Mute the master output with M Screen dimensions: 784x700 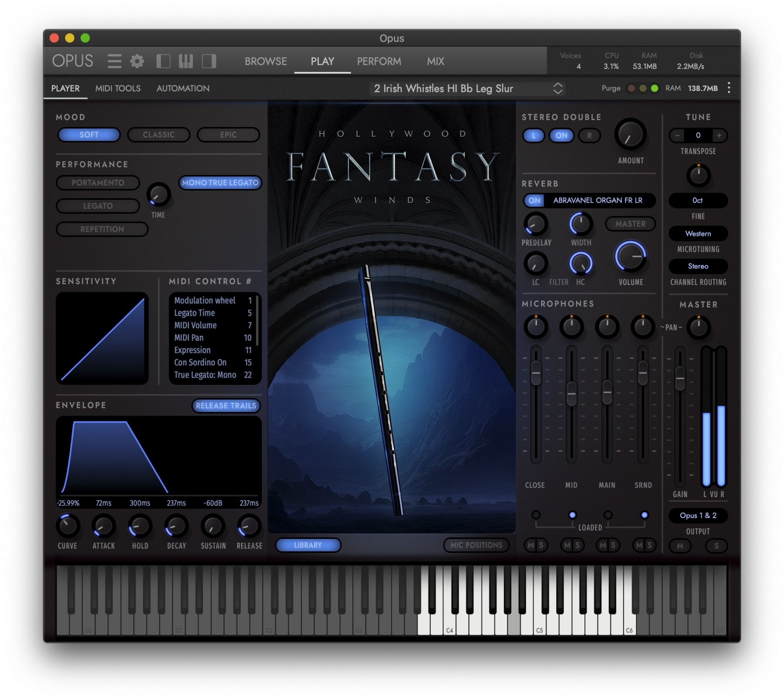tap(680, 546)
